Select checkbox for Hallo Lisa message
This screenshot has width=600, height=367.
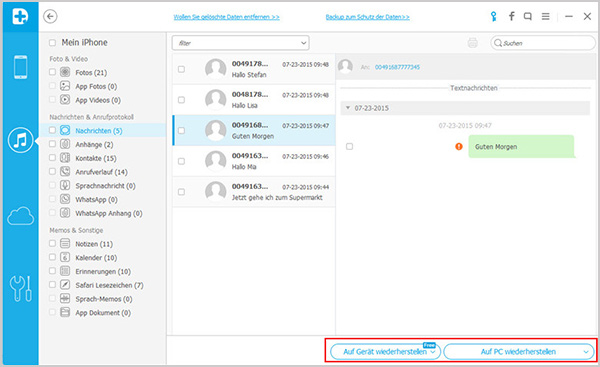pyautogui.click(x=181, y=100)
